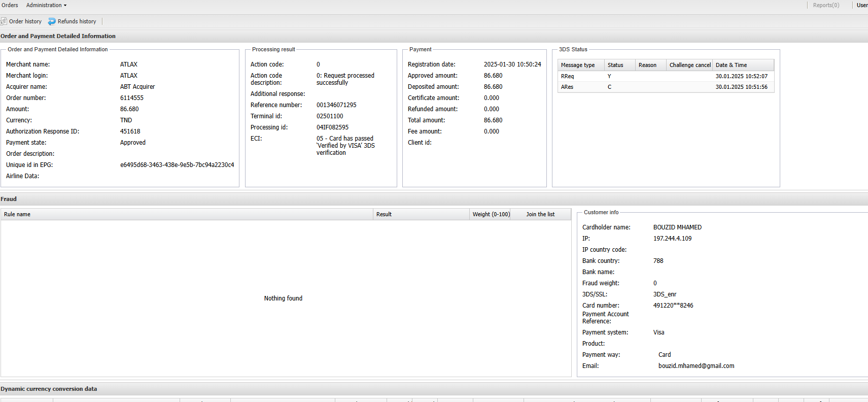Sort 3DS table by Date & Time
The image size is (868, 402).
point(731,65)
